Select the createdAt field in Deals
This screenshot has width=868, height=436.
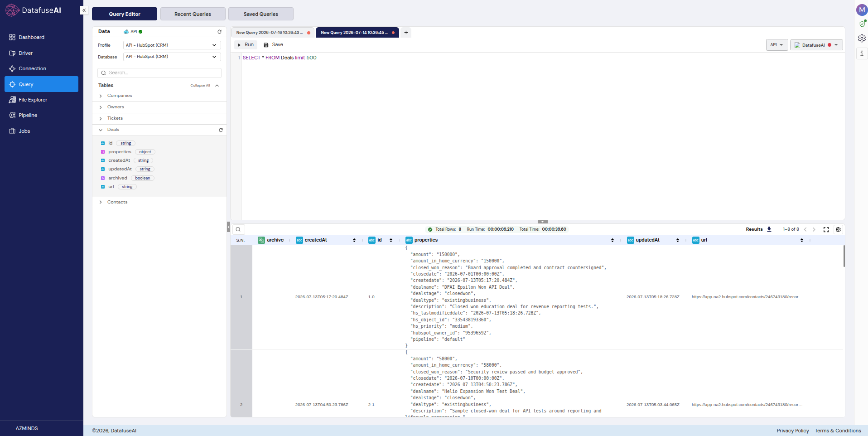pyautogui.click(x=119, y=160)
